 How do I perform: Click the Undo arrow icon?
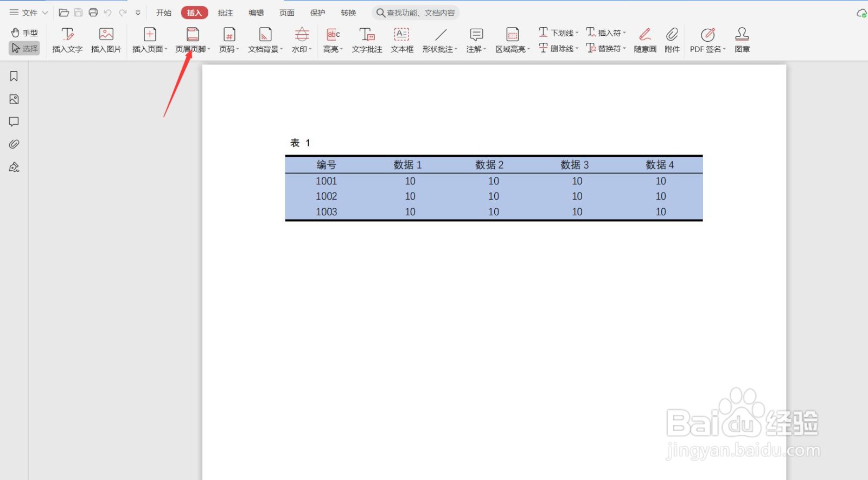click(x=107, y=12)
